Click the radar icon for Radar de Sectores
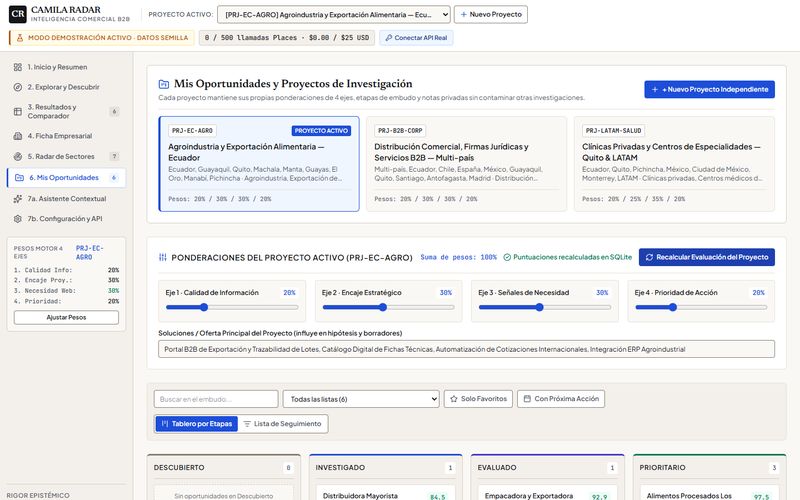This screenshot has width=800, height=500. 18,157
